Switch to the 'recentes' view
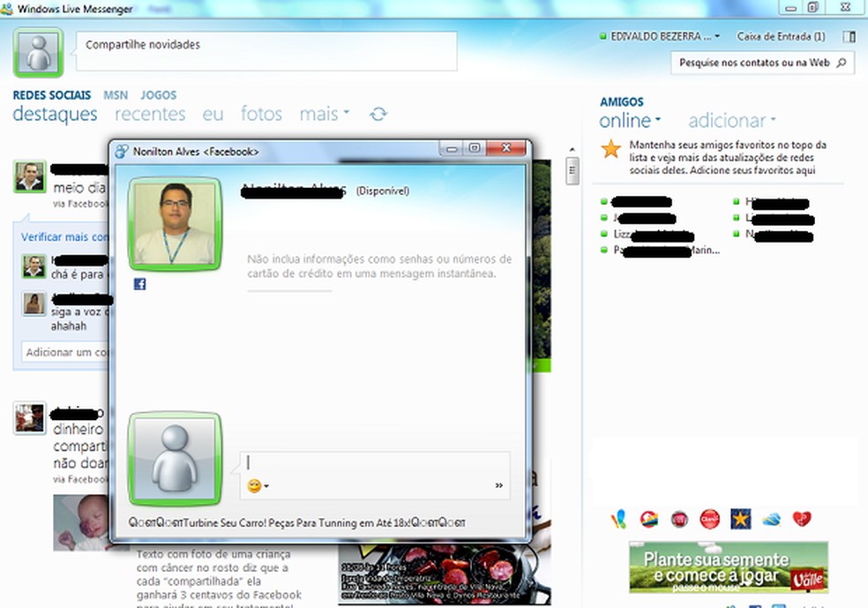Viewport: 868px width, 608px height. (x=150, y=114)
